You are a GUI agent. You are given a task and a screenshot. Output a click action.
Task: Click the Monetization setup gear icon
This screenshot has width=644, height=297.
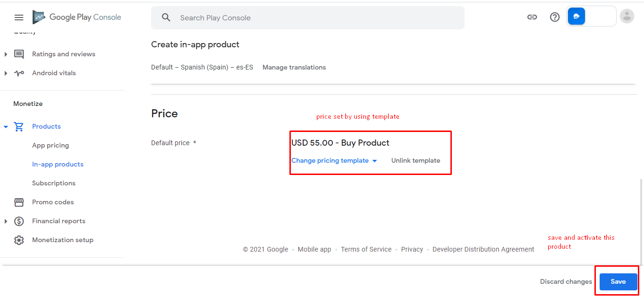[19, 240]
